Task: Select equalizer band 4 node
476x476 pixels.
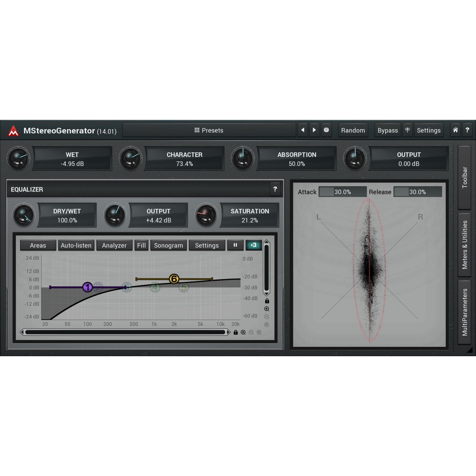Action: (155, 287)
